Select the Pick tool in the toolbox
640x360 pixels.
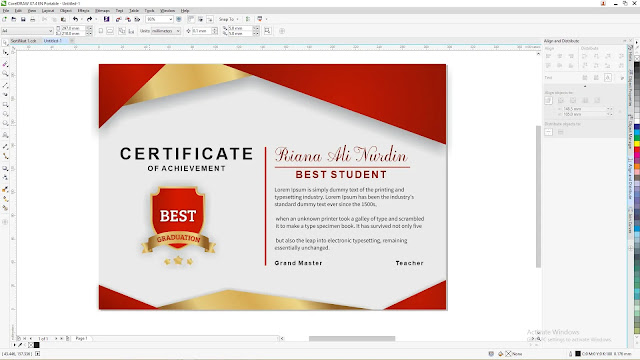tap(5, 42)
